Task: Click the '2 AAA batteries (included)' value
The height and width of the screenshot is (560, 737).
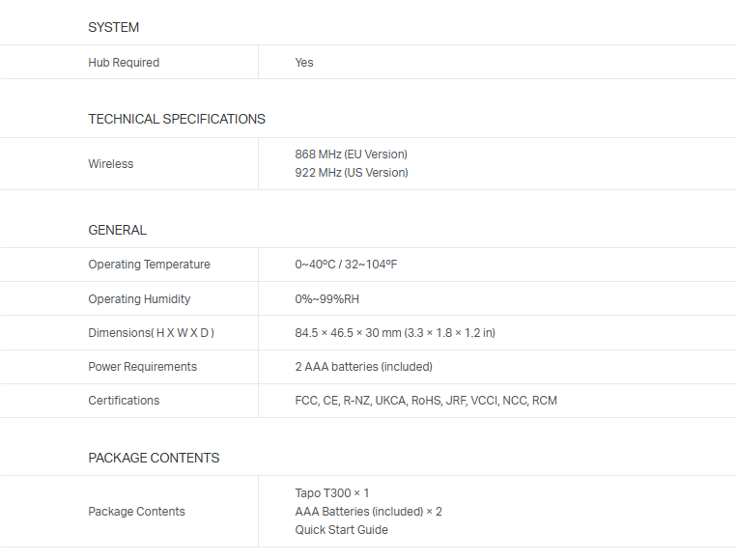Action: (x=363, y=367)
